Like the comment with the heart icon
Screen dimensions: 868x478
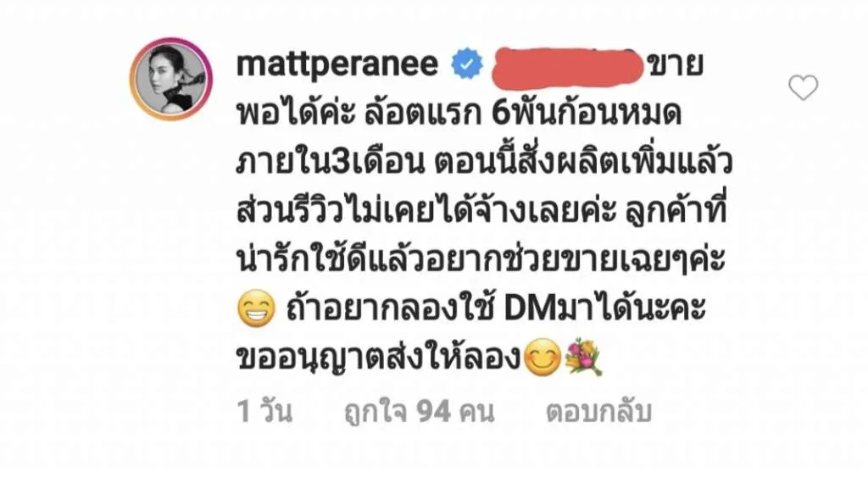(803, 87)
